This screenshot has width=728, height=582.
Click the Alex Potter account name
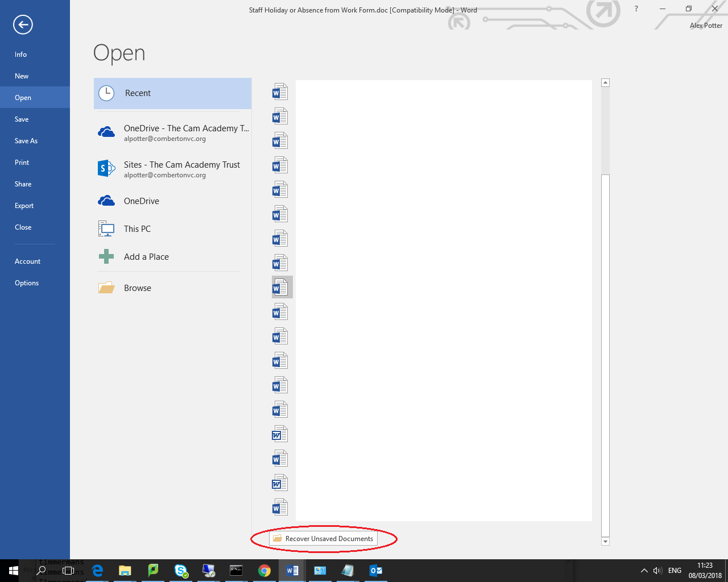tap(706, 26)
